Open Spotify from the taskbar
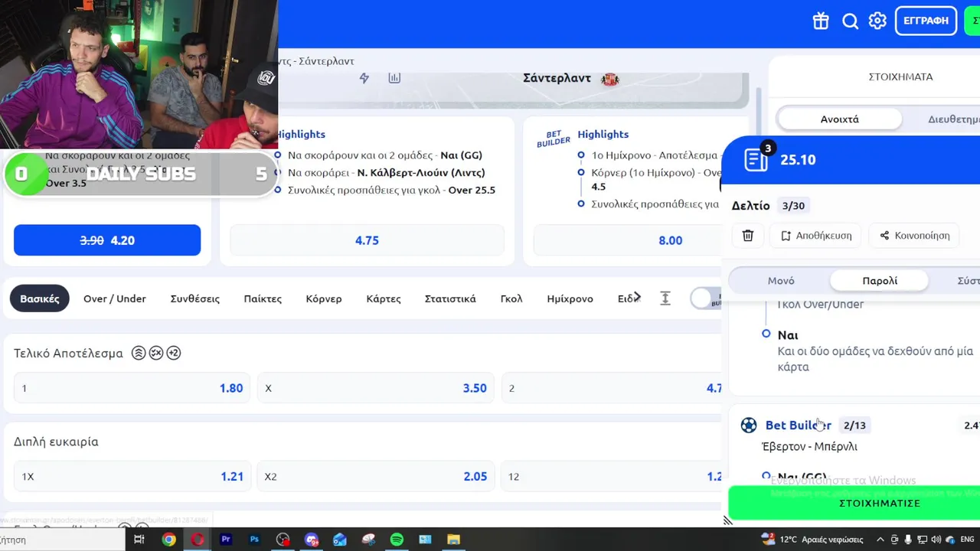This screenshot has width=980, height=551. click(x=397, y=540)
